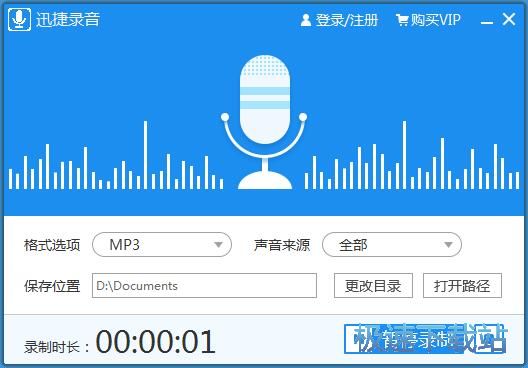Click the 声音来源 label

pos(282,245)
